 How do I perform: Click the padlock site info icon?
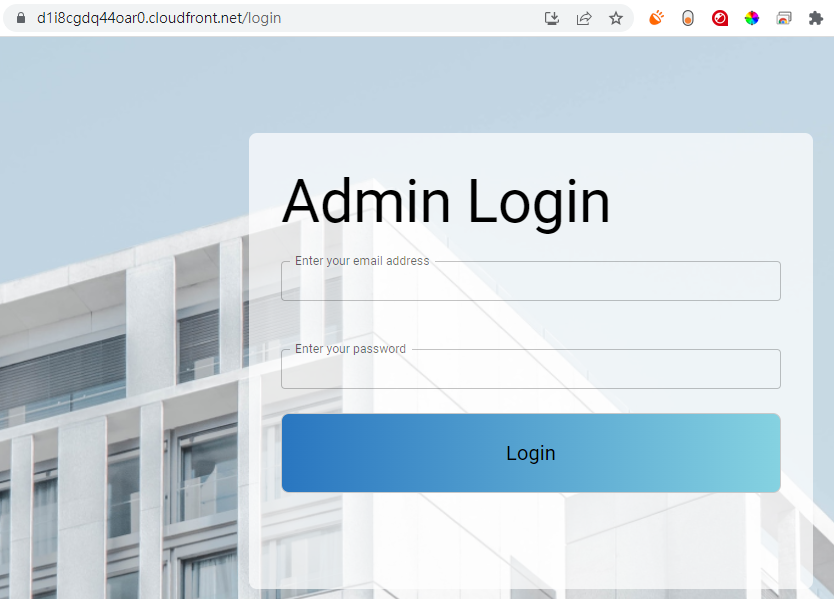click(x=21, y=18)
